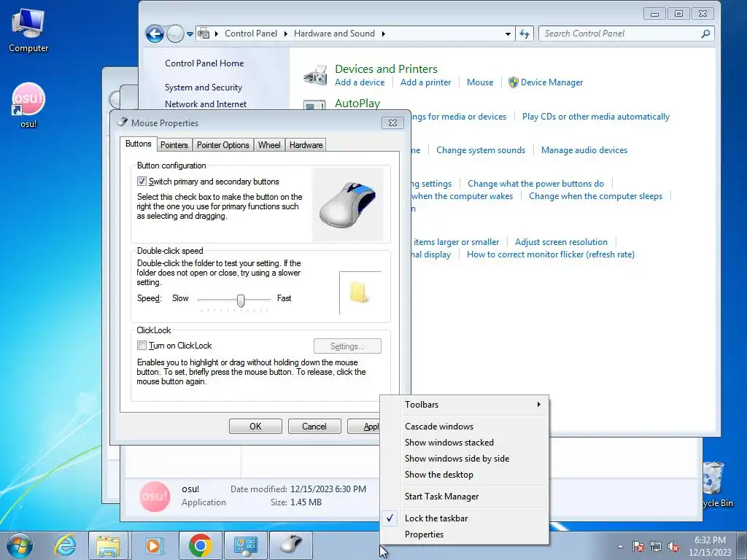
Task: Open the Hardware tab
Action: point(306,145)
